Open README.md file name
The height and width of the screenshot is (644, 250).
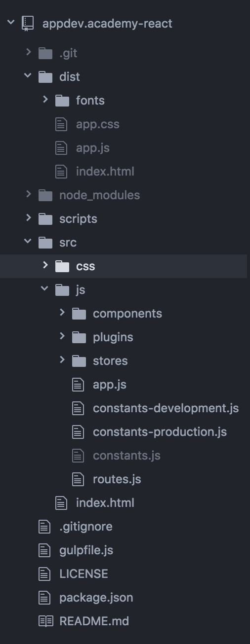pos(94,621)
